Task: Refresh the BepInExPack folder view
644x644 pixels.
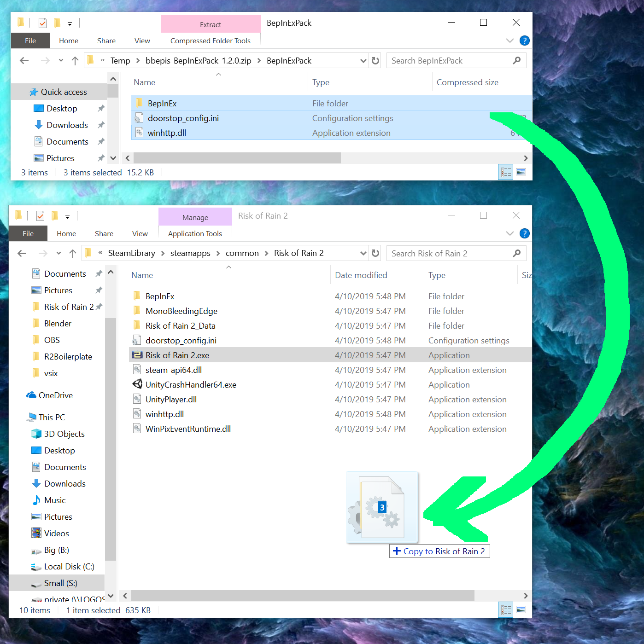Action: [x=375, y=60]
